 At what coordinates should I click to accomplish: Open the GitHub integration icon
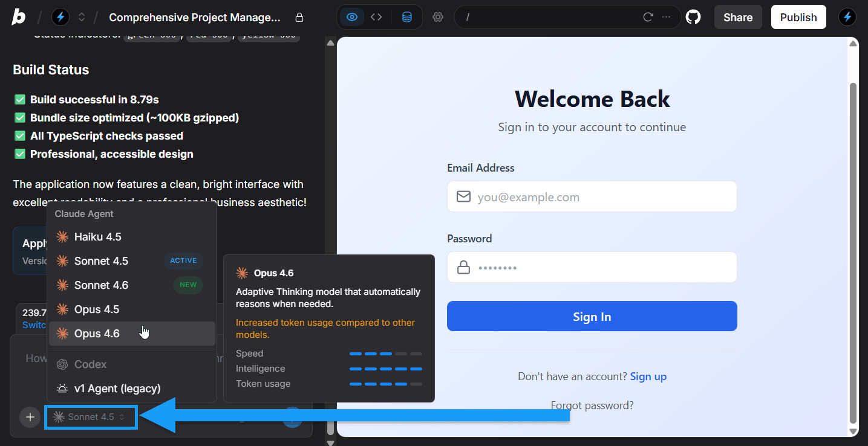pos(693,16)
